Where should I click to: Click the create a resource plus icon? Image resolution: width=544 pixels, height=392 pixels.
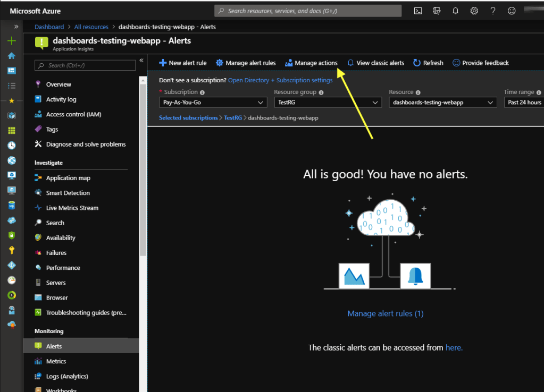pos(12,41)
